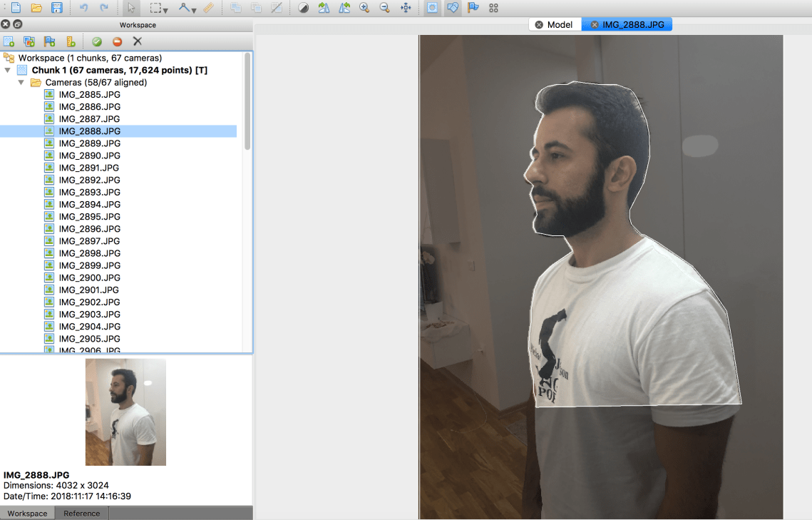Open a project with the folder icon
This screenshot has width=812, height=520.
(x=36, y=8)
